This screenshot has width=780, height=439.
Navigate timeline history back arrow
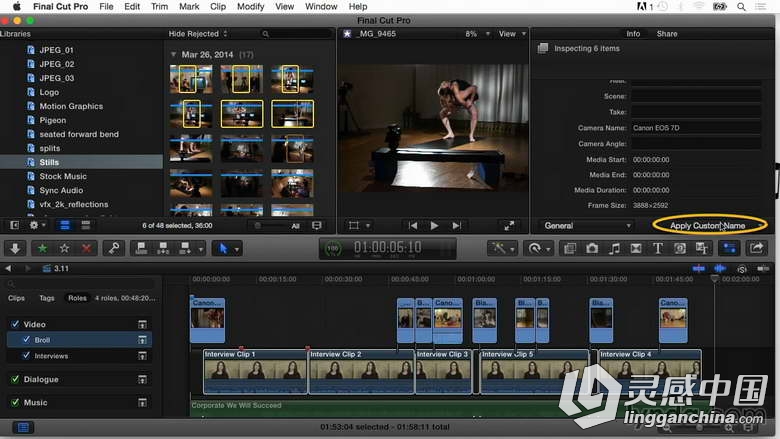click(x=7, y=268)
